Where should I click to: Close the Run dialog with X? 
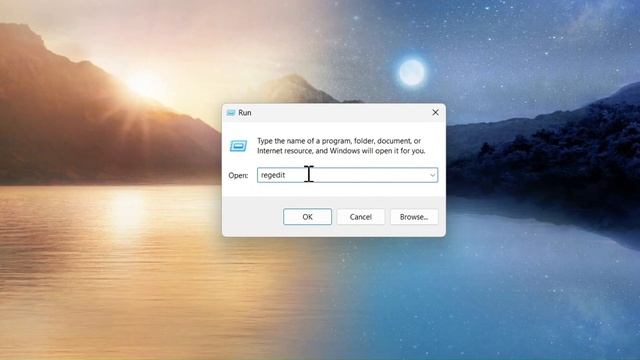coord(436,112)
